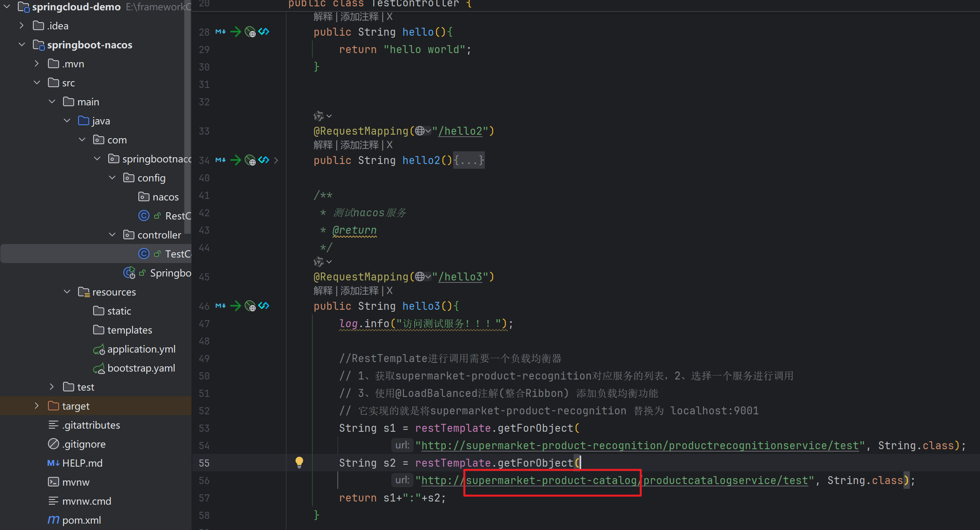This screenshot has height=530, width=980.
Task: Click the yellow lightbulb quick-fix icon on line 55
Action: pos(299,462)
